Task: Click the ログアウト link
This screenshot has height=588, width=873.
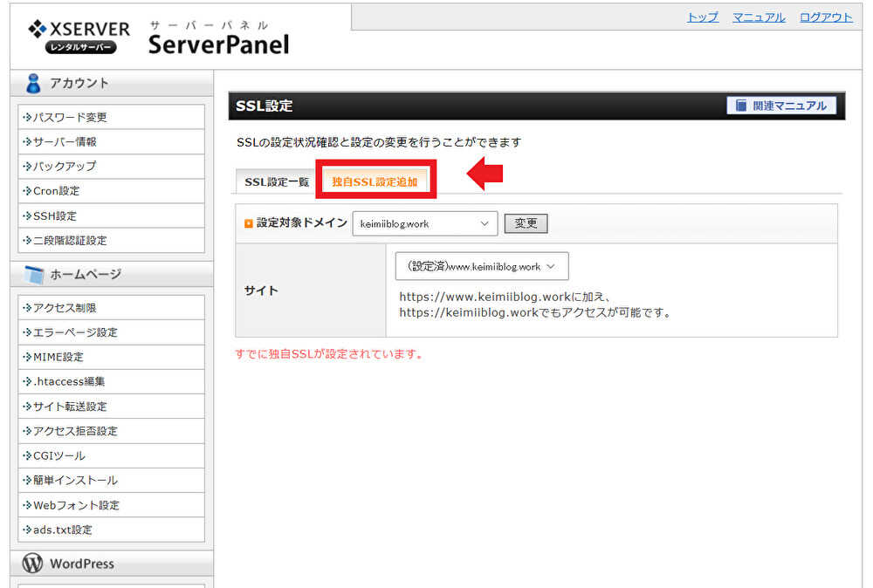Action: click(826, 17)
